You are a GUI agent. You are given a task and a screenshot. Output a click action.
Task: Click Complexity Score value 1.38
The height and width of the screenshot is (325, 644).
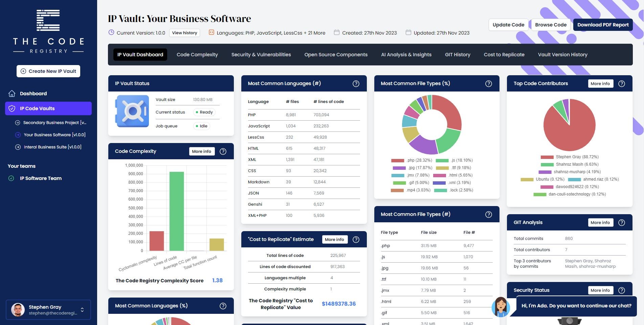coord(217,281)
